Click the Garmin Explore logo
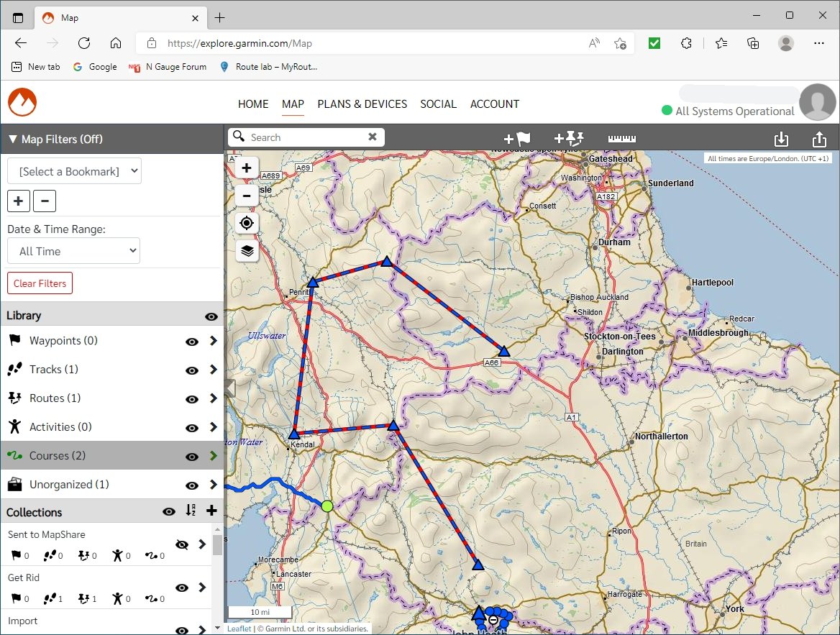The image size is (840, 635). click(x=22, y=102)
